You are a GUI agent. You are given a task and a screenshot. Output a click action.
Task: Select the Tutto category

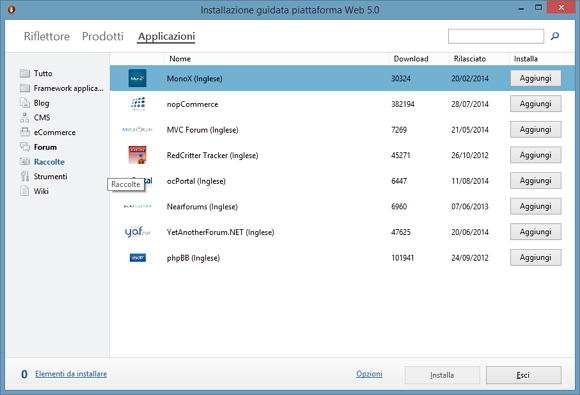point(43,73)
